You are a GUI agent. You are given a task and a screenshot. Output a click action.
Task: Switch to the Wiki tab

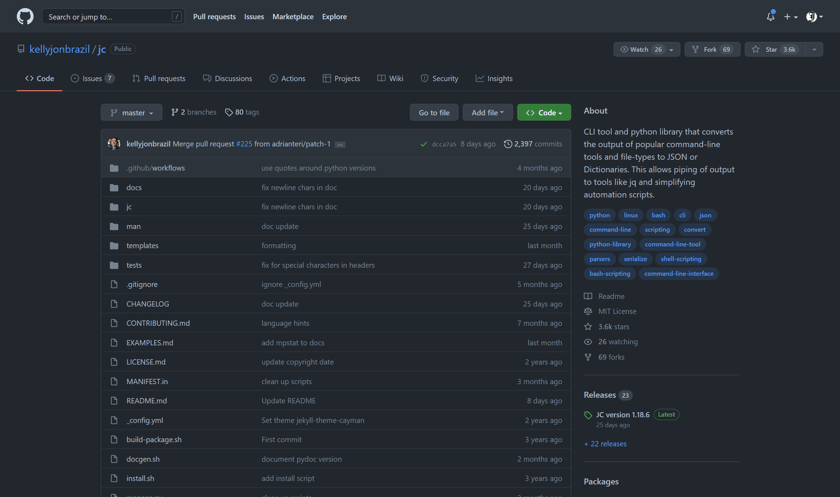[x=390, y=78]
